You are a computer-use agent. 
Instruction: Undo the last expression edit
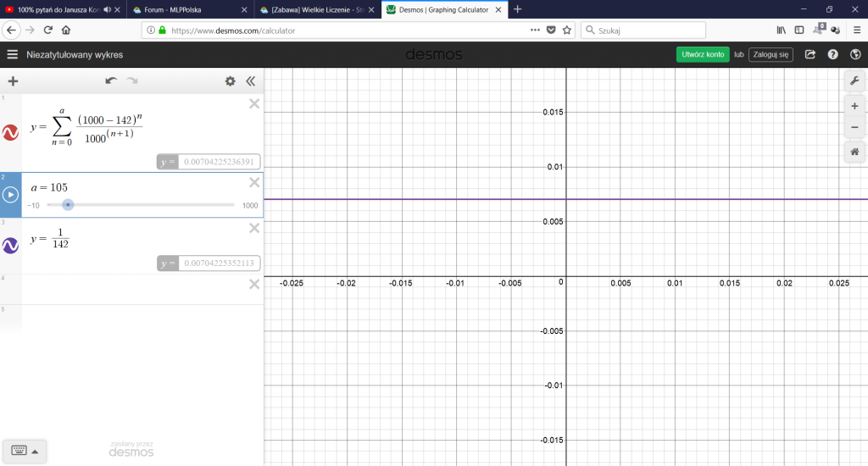point(111,81)
